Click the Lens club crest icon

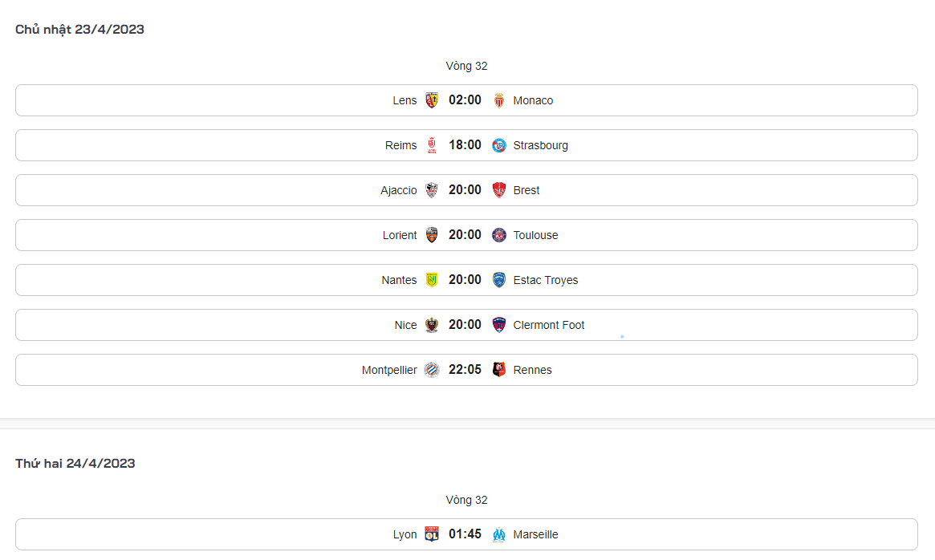pyautogui.click(x=432, y=100)
